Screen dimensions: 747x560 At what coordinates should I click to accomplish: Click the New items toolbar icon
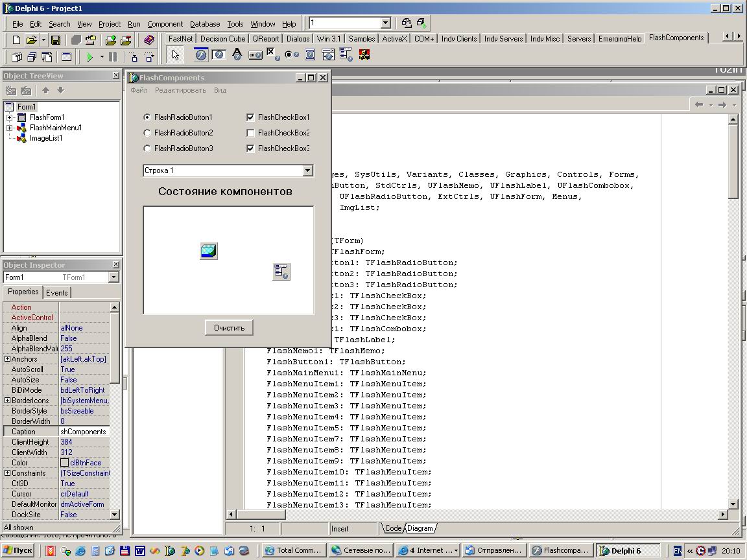pos(16,40)
